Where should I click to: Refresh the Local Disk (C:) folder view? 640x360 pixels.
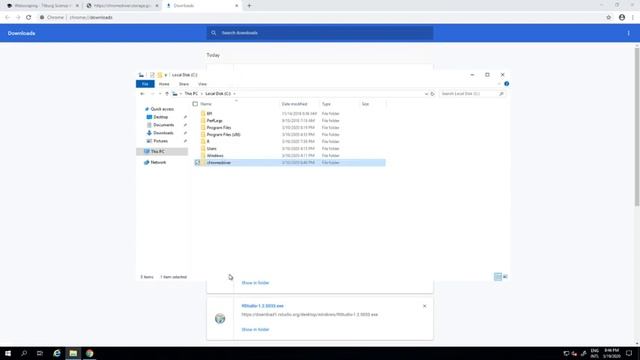433,94
